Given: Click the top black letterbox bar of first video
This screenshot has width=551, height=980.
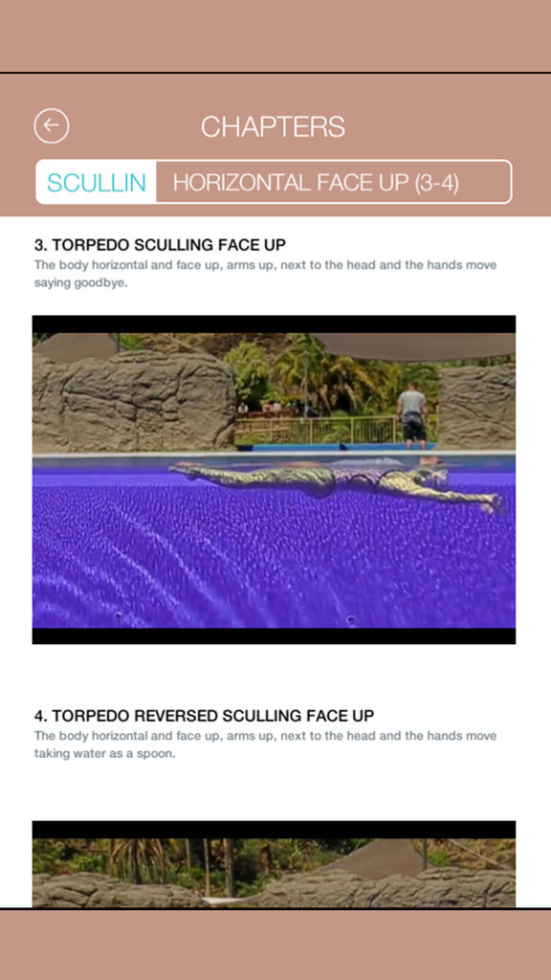Looking at the screenshot, I should tap(274, 324).
